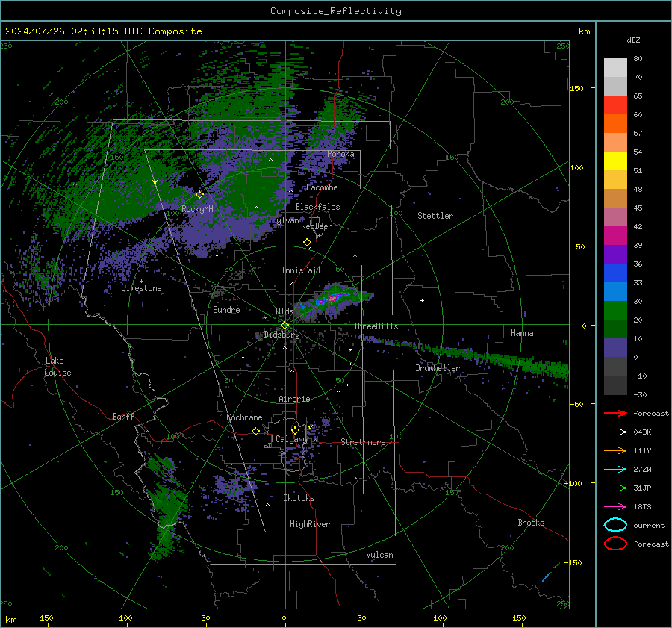Click the Brooks city label

point(531,523)
